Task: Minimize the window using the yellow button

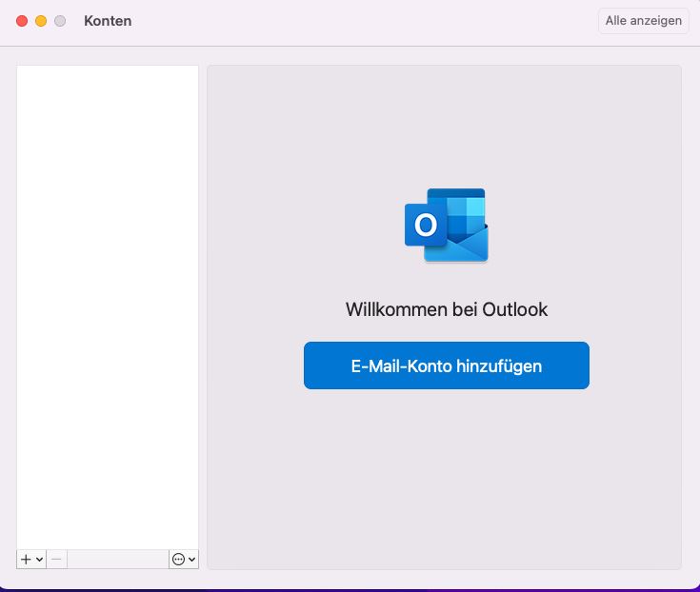Action: pyautogui.click(x=41, y=21)
